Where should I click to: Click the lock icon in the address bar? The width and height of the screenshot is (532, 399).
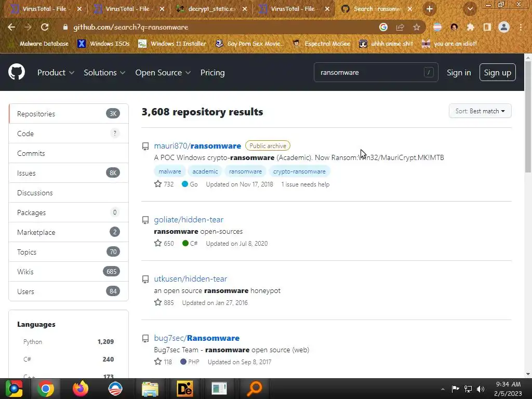(65, 27)
